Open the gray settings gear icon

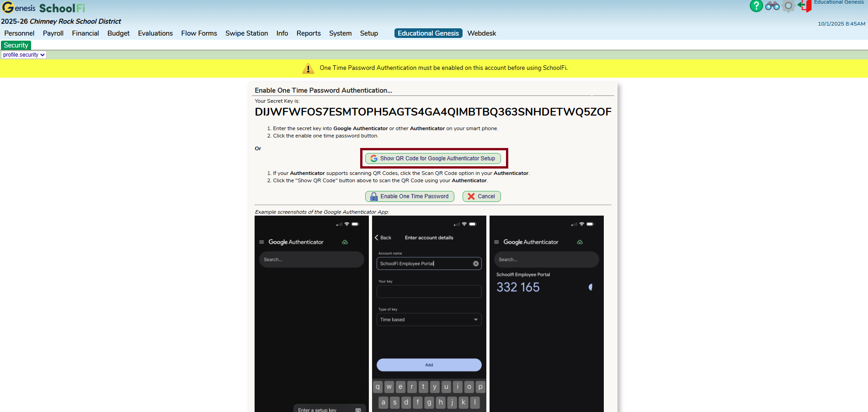tap(788, 6)
